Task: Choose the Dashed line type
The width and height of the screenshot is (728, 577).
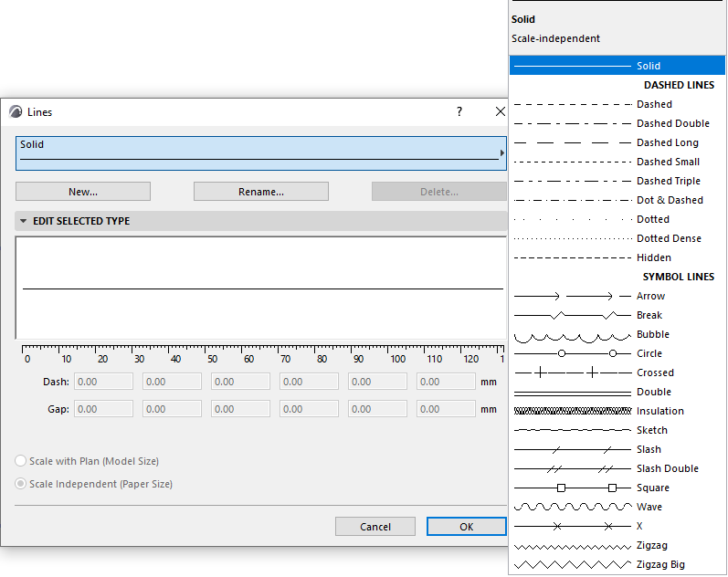Action: coord(617,104)
